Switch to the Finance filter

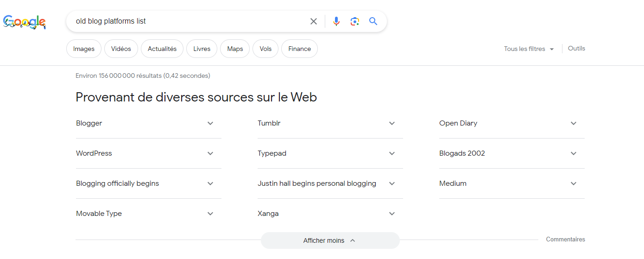(299, 49)
